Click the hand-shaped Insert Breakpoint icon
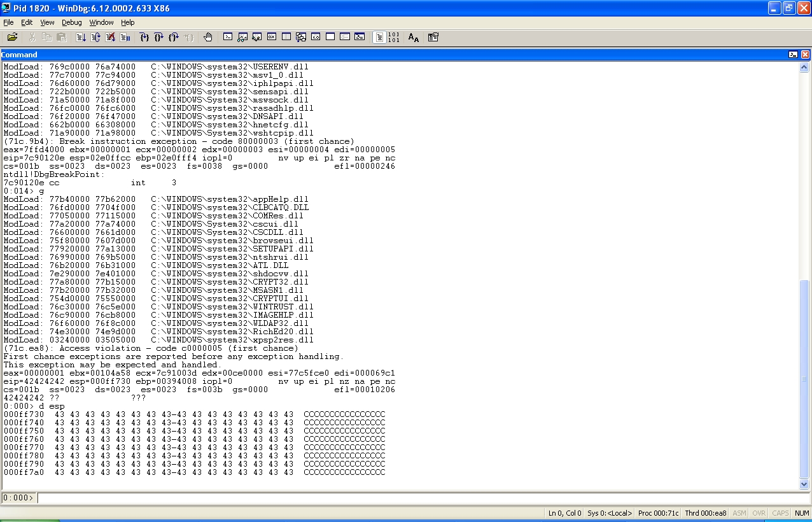 point(208,38)
